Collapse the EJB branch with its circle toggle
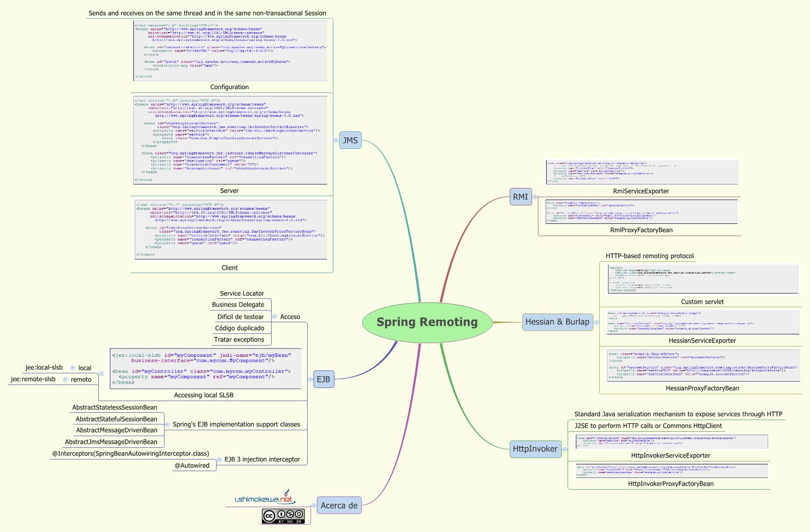This screenshot has height=532, width=810. click(x=310, y=378)
